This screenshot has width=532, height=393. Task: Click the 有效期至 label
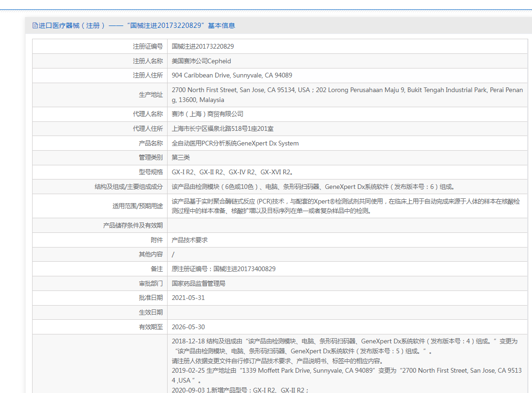(151, 327)
